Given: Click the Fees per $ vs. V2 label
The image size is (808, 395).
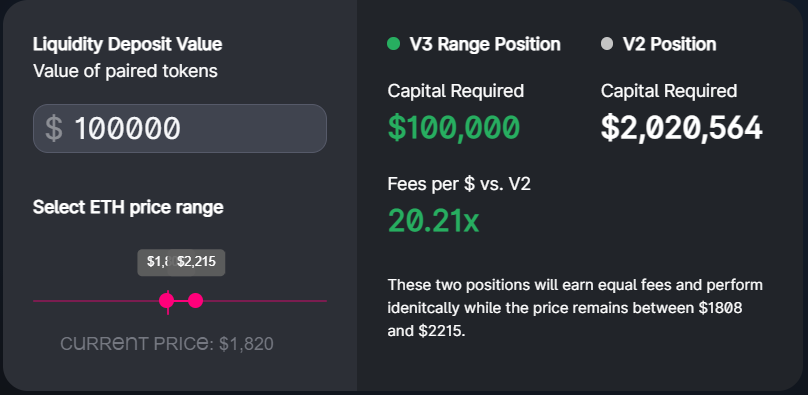Looking at the screenshot, I should (x=459, y=184).
